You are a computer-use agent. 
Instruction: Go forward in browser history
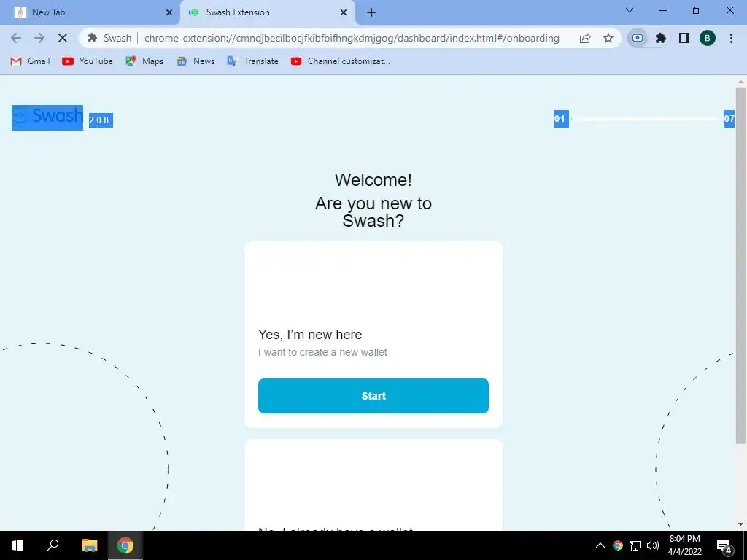point(39,38)
